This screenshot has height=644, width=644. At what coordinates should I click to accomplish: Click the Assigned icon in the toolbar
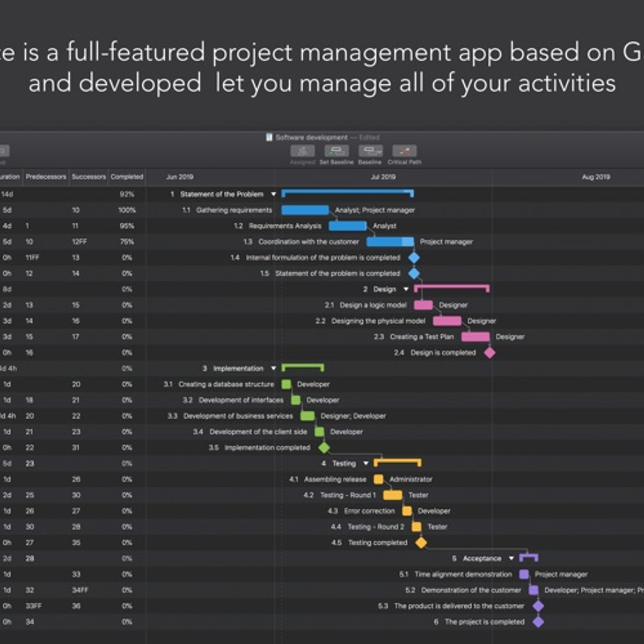pos(302,151)
